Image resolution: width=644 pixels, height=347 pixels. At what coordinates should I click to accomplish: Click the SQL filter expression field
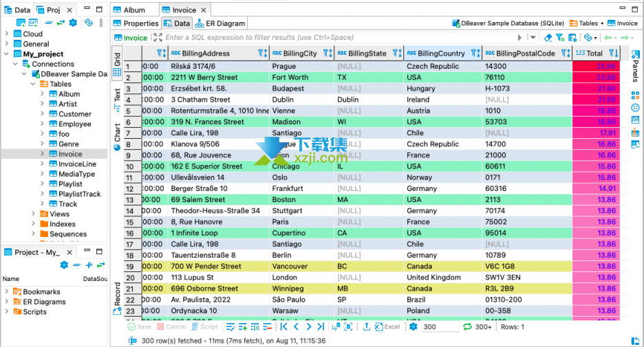pyautogui.click(x=339, y=37)
